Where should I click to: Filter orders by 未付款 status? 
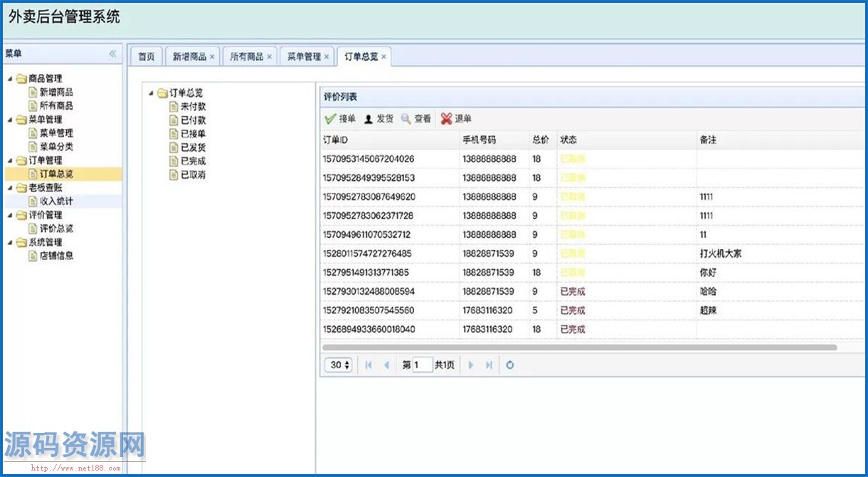(x=193, y=106)
